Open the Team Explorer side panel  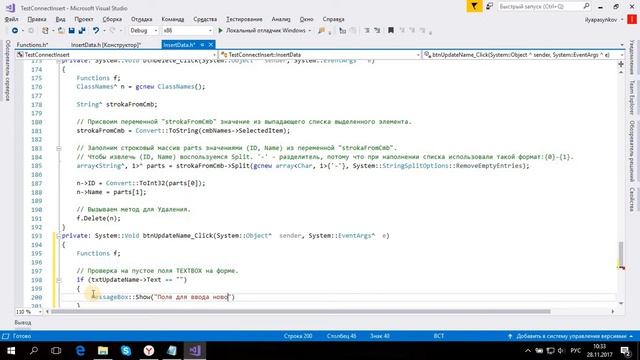point(632,97)
